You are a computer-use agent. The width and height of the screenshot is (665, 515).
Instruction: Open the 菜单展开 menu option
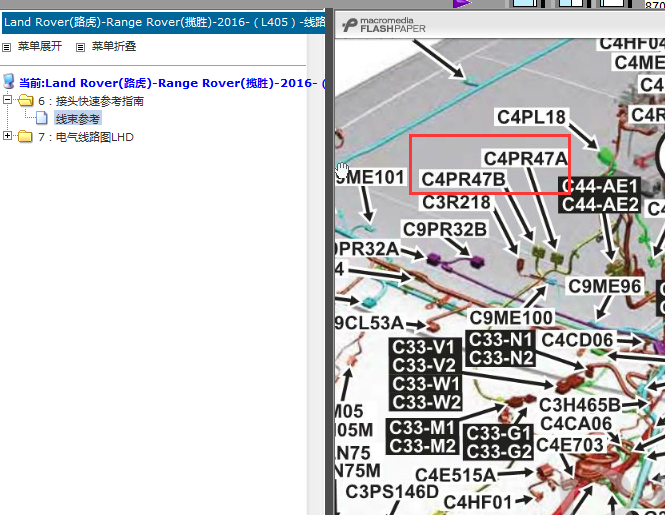(x=40, y=46)
